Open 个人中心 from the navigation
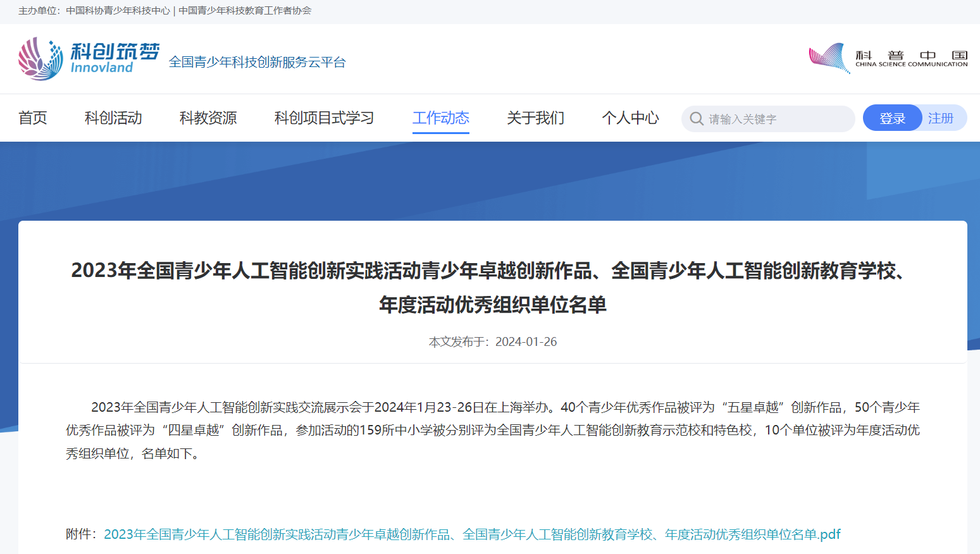This screenshot has height=554, width=980. coord(630,118)
